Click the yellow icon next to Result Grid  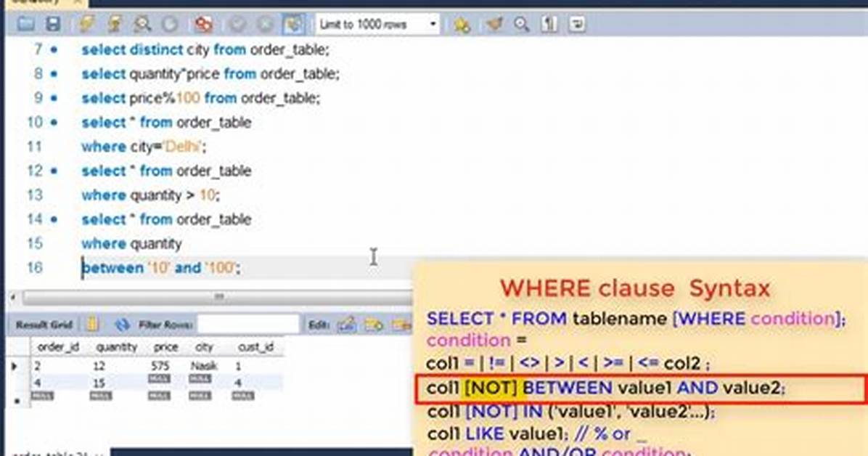(92, 324)
